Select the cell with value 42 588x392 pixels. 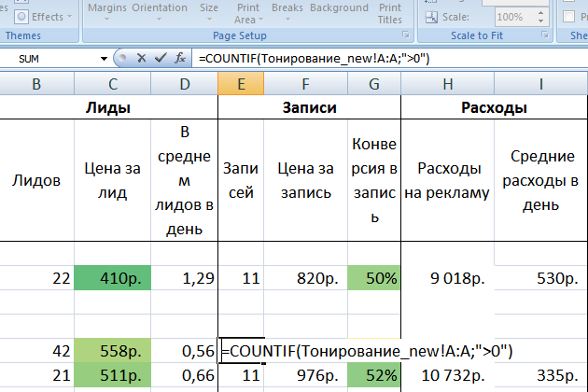(x=36, y=351)
